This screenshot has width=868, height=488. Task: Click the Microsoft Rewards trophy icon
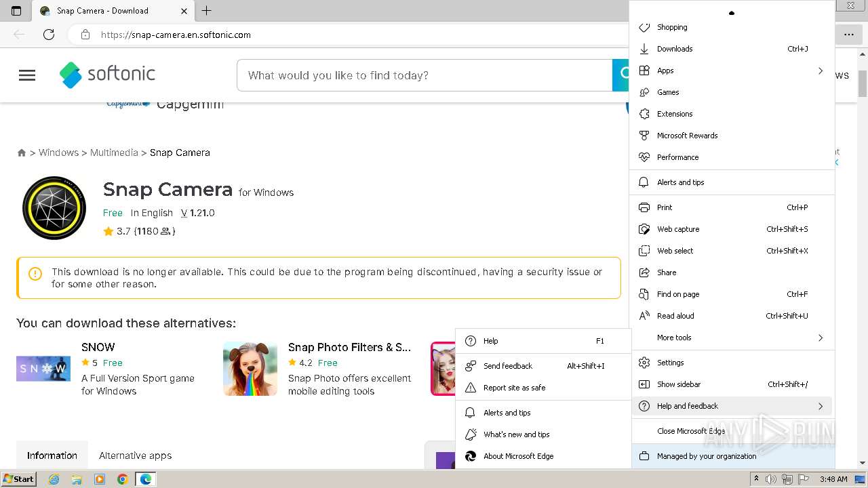pyautogui.click(x=644, y=136)
